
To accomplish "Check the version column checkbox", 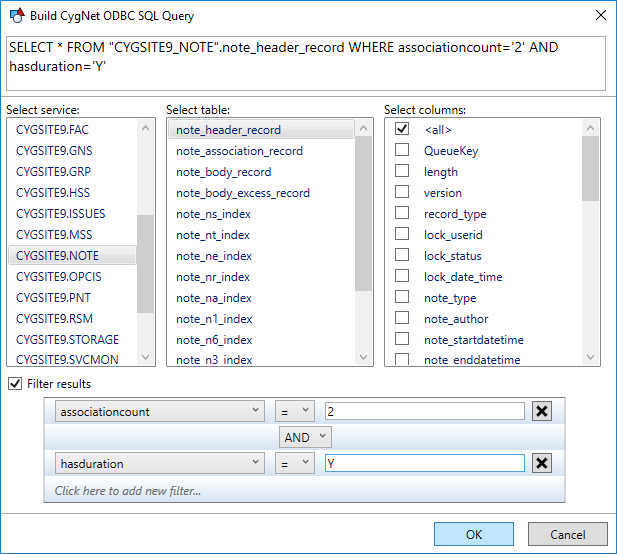I will coord(402,192).
